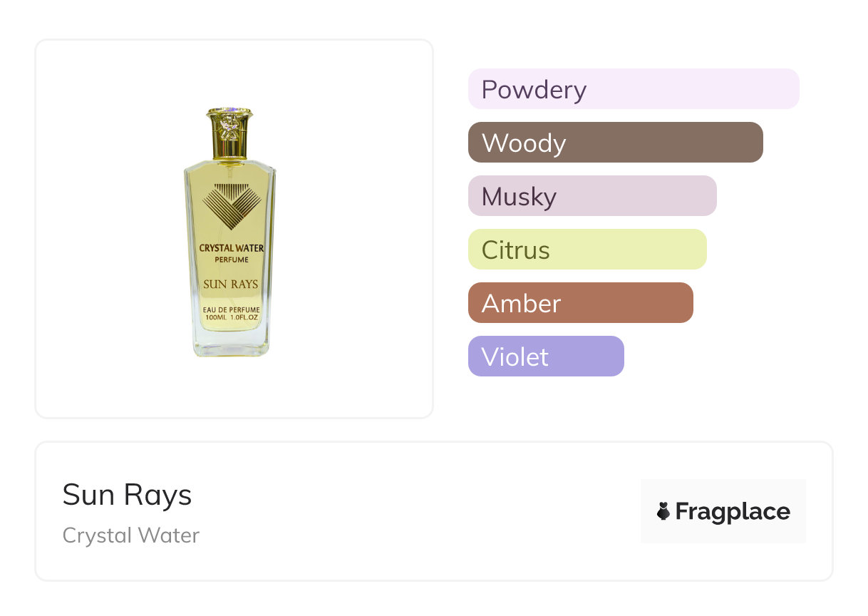Click the flower ornament on the cap
The image size is (868, 616).
tap(229, 127)
